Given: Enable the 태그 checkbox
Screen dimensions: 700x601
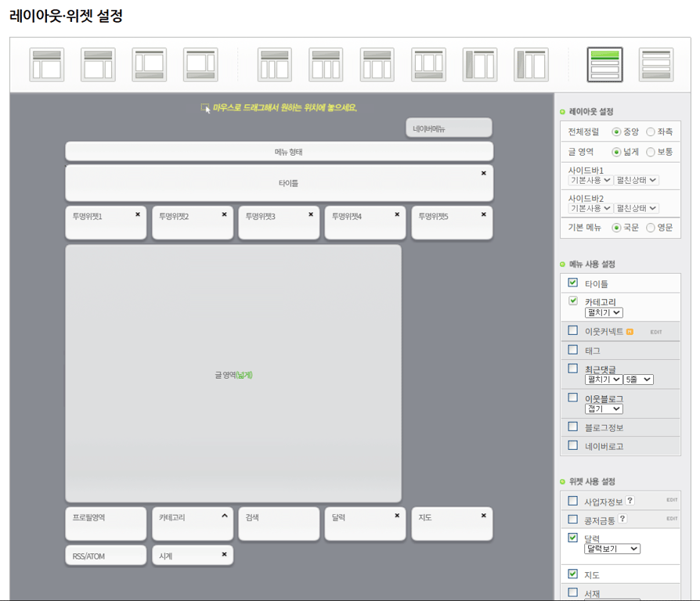Looking at the screenshot, I should tap(572, 350).
